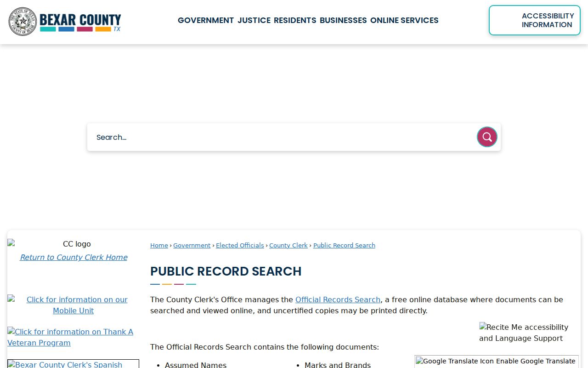Click the Google Translate icon
The image size is (588, 368).
[x=496, y=362]
